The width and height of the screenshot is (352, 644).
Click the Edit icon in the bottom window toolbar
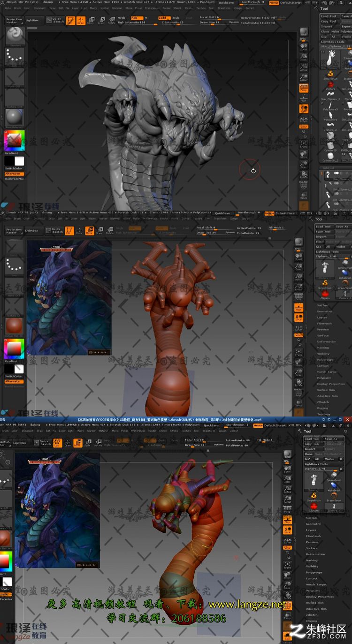(x=57, y=443)
